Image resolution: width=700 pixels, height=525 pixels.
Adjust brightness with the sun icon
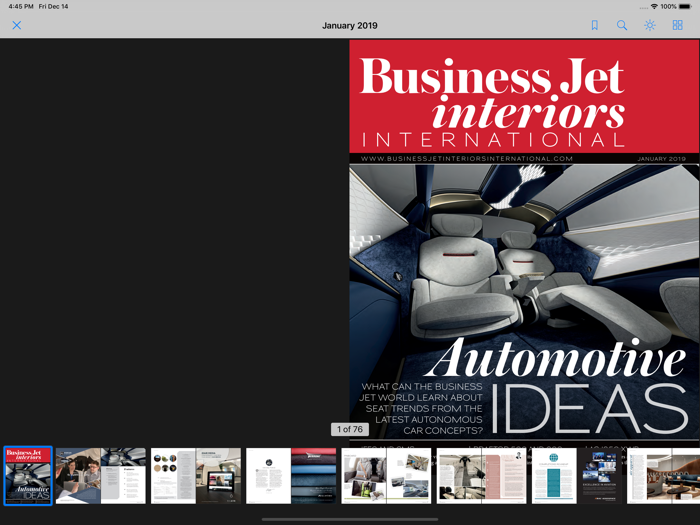pyautogui.click(x=650, y=25)
